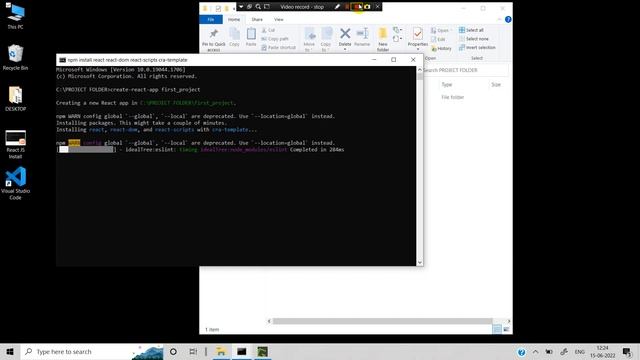Click the Search PROJECT FOLDER field
Viewport: 640px width, 360px height.
click(x=466, y=70)
